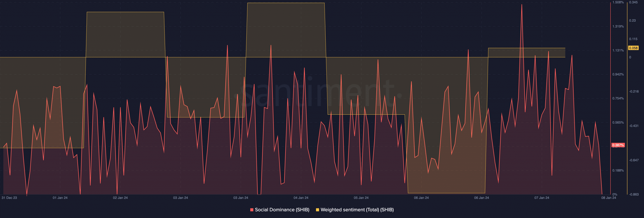The image size is (644, 218).
Task: Click the -0.216 sentiment axis label
Action: tap(634, 91)
